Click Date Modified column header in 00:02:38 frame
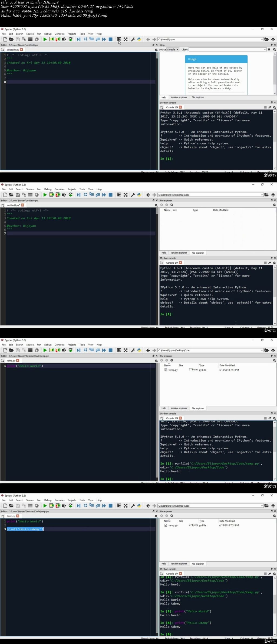 (x=227, y=366)
